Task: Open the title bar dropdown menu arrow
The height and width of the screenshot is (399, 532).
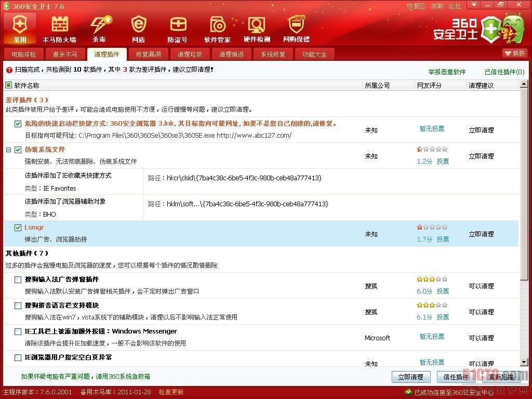Action: point(474,5)
